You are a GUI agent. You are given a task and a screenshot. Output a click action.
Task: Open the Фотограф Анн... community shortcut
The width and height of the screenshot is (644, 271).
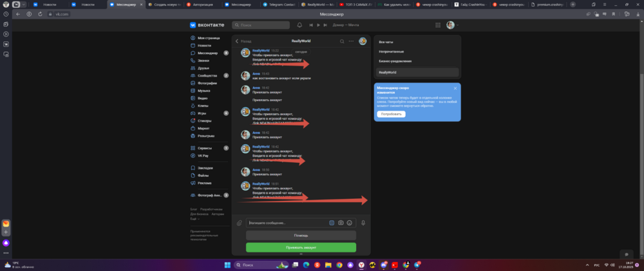tap(209, 196)
